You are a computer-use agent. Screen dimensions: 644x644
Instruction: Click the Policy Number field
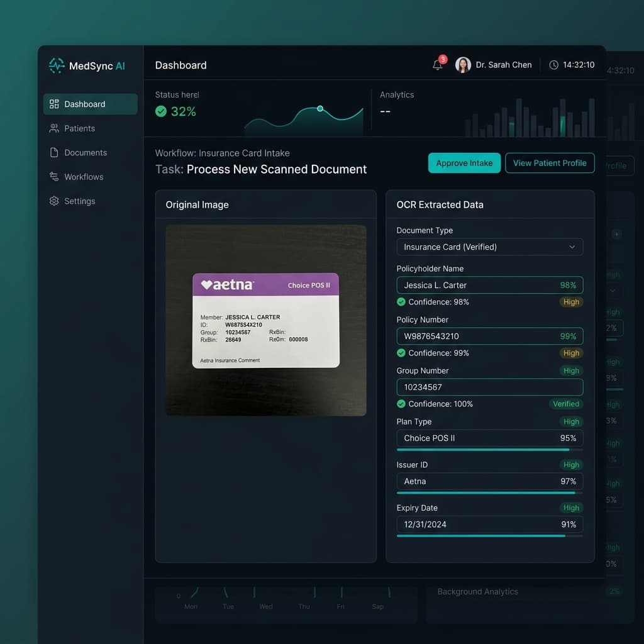(489, 336)
